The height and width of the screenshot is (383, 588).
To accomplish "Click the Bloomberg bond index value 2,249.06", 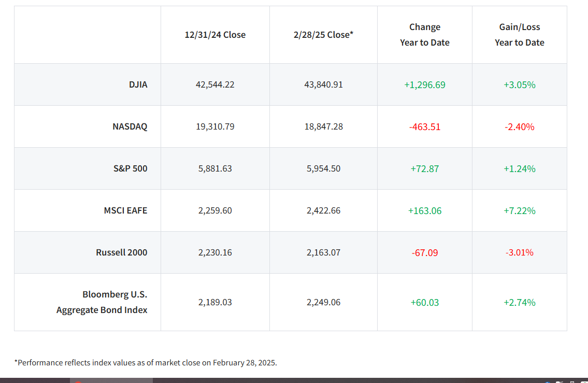I will click(x=323, y=302).
